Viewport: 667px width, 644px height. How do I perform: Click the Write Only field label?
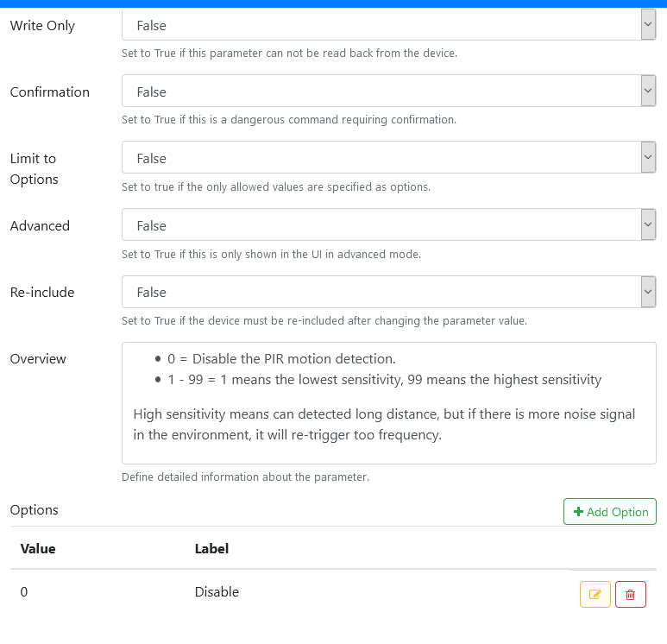pos(42,26)
